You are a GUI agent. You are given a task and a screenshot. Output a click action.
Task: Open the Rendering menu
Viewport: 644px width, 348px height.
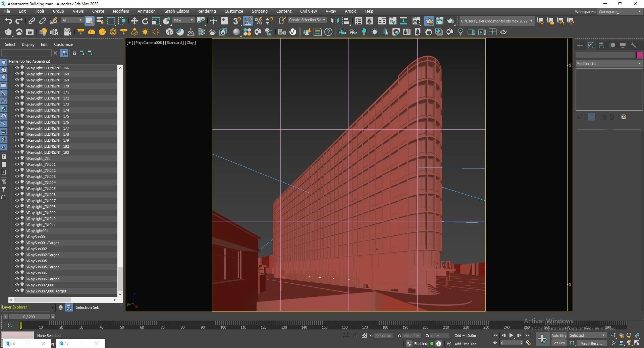click(207, 11)
